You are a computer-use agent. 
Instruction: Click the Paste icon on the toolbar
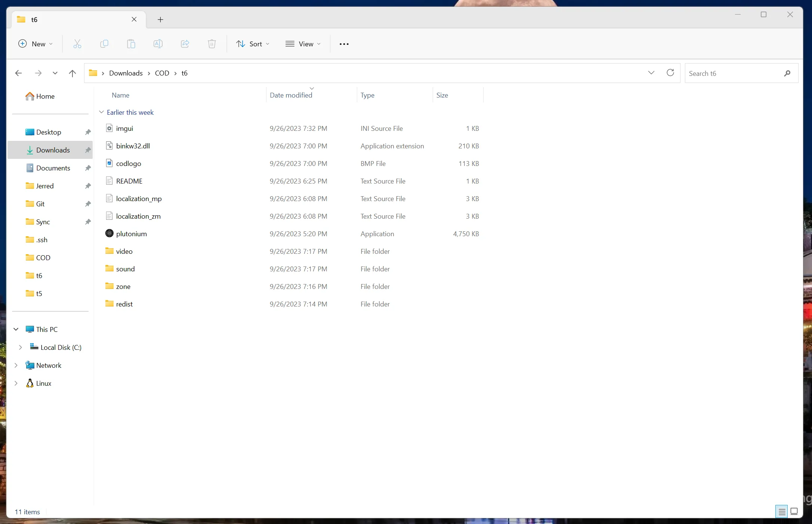[x=131, y=44]
